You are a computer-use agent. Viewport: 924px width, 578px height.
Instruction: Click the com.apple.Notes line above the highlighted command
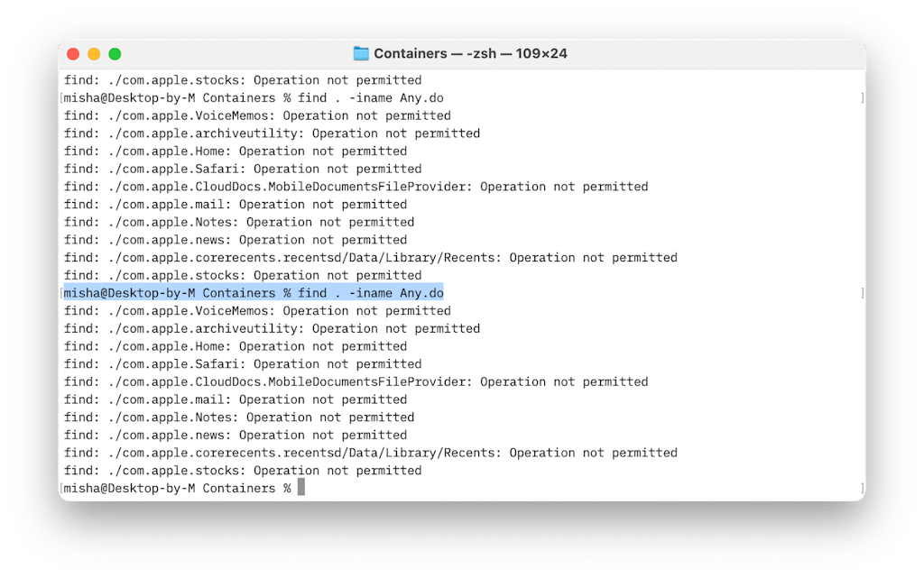[x=239, y=222]
